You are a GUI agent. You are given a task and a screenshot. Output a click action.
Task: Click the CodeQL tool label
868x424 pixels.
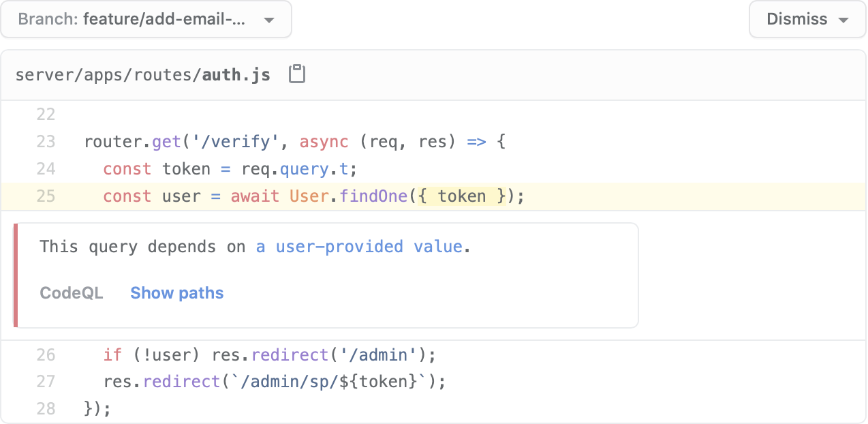(x=72, y=293)
